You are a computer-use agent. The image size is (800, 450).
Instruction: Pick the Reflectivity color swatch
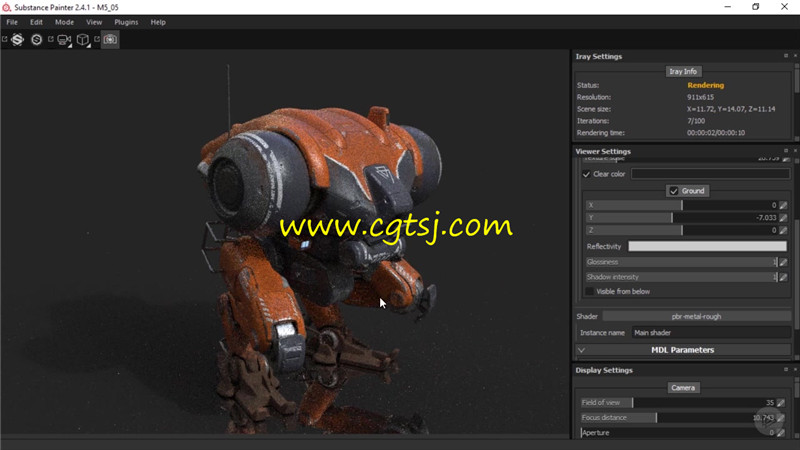[x=707, y=246]
